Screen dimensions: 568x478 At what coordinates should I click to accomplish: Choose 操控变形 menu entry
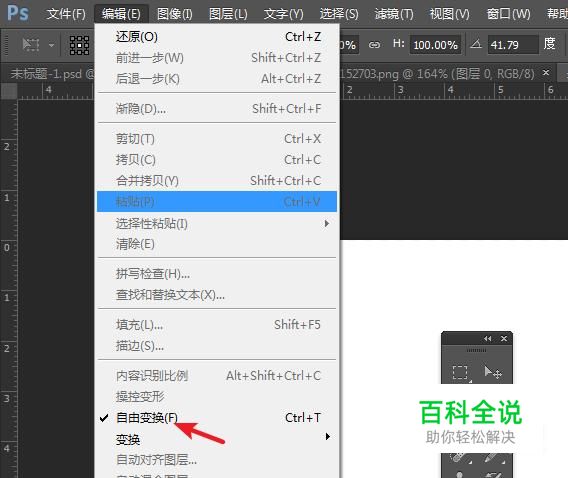point(217,397)
